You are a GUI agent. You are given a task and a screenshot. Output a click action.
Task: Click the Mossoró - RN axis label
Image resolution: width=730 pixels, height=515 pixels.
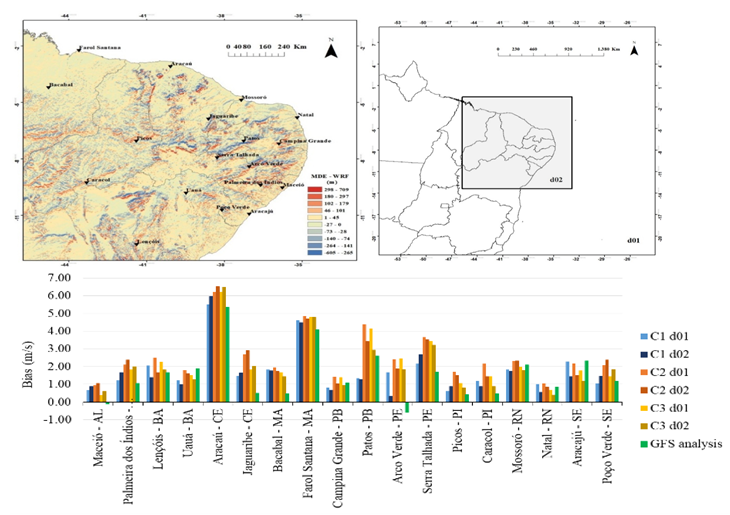tap(515, 442)
